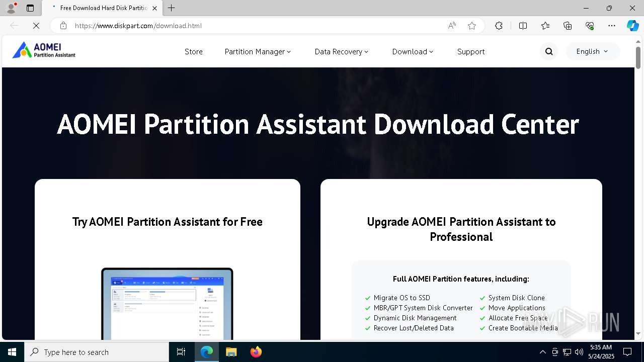Open volume control tray icon

[579, 352]
